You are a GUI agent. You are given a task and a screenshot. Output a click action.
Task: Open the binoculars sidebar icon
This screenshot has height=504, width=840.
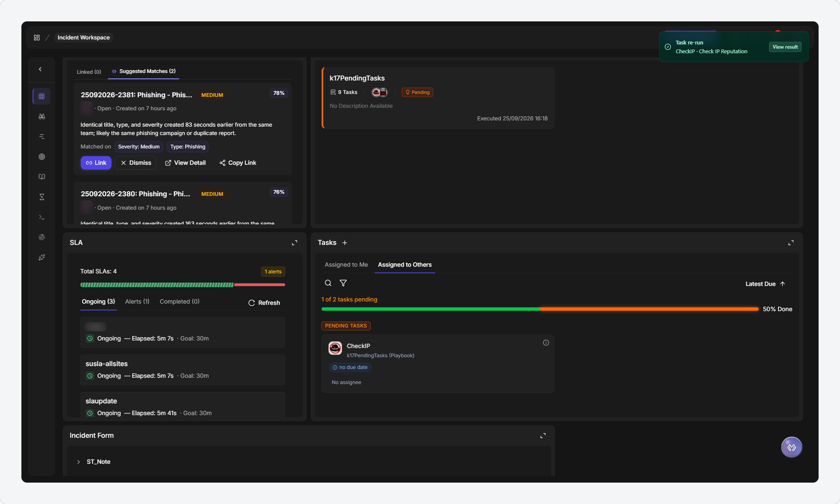tap(42, 117)
